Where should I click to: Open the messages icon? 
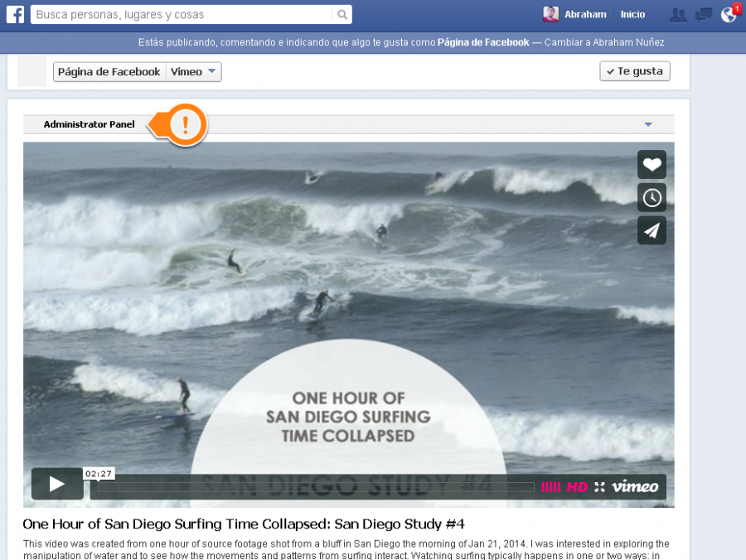pyautogui.click(x=704, y=15)
